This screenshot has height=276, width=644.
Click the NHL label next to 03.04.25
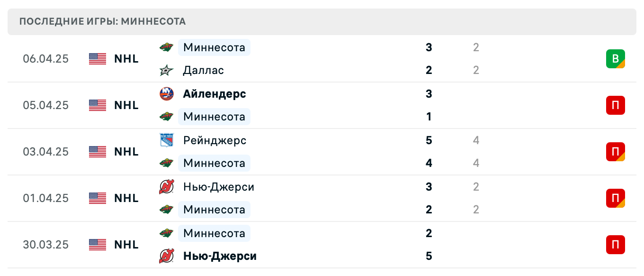[125, 152]
